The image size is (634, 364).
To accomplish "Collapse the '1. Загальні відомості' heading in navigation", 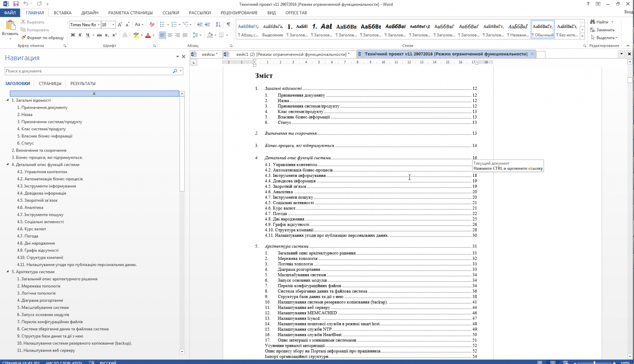I will [x=8, y=100].
